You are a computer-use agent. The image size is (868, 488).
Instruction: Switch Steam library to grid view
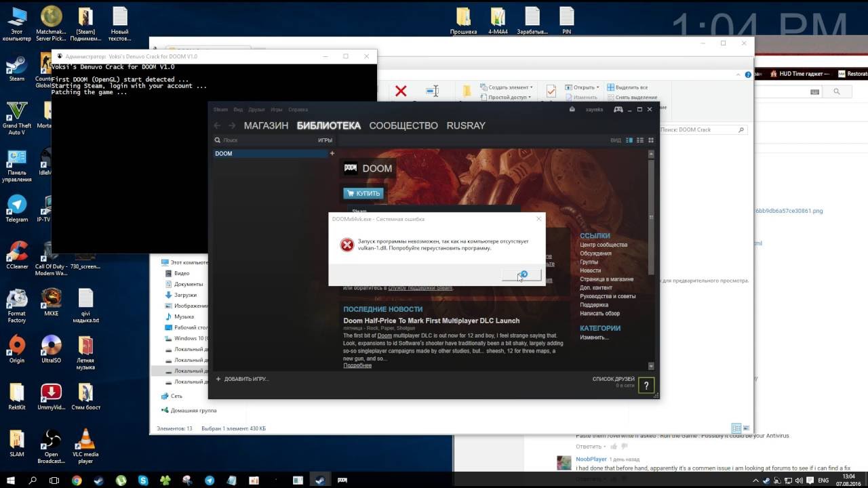coord(651,140)
